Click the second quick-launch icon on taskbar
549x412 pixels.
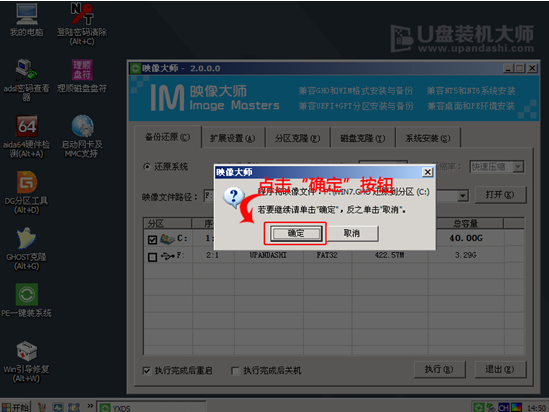coord(58,407)
